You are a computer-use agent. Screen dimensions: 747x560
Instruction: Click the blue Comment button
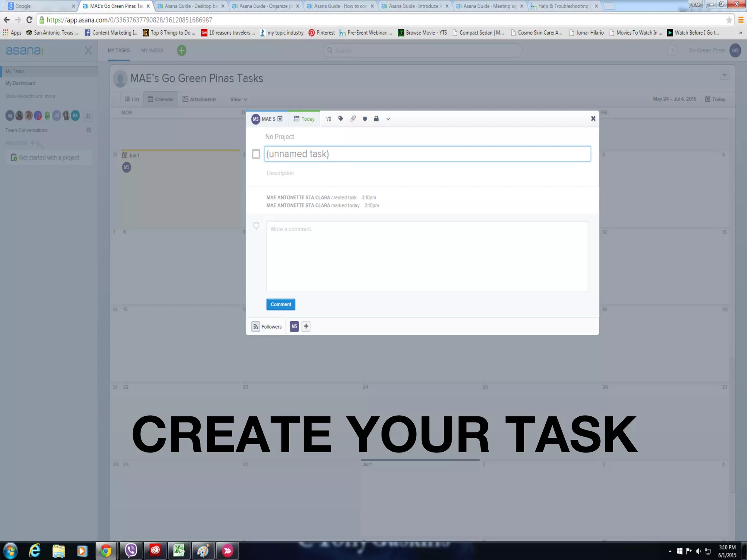click(x=280, y=304)
